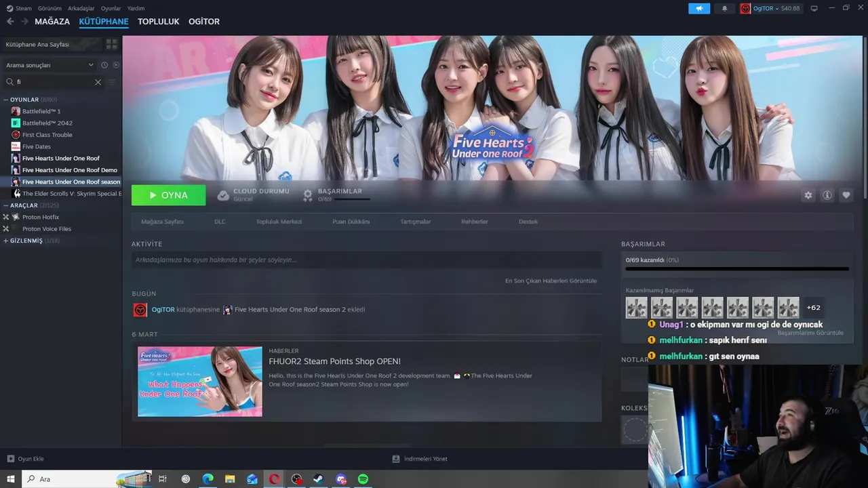Open Microsoft Edge from the taskbar
Screen dimensions: 868x488
click(x=208, y=479)
